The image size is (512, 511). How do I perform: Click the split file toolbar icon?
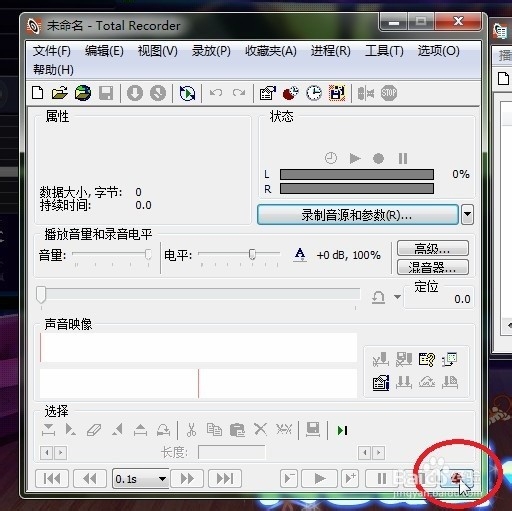(x=366, y=93)
